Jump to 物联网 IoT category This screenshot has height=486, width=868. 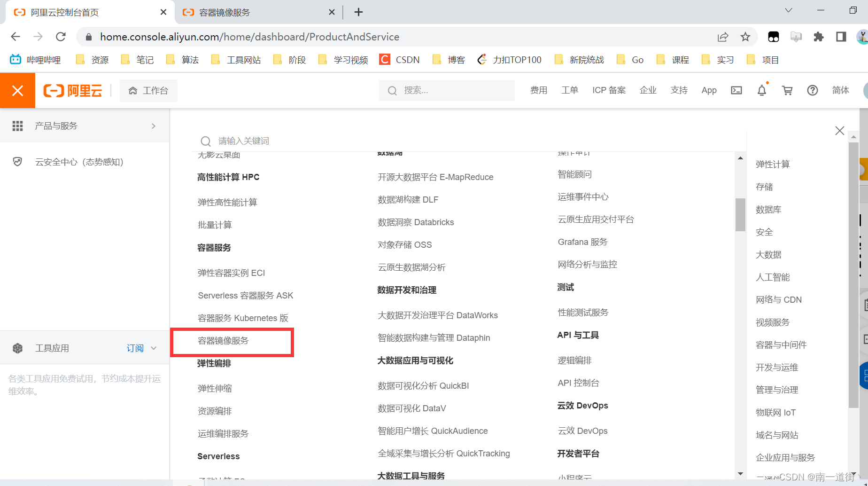click(x=775, y=413)
